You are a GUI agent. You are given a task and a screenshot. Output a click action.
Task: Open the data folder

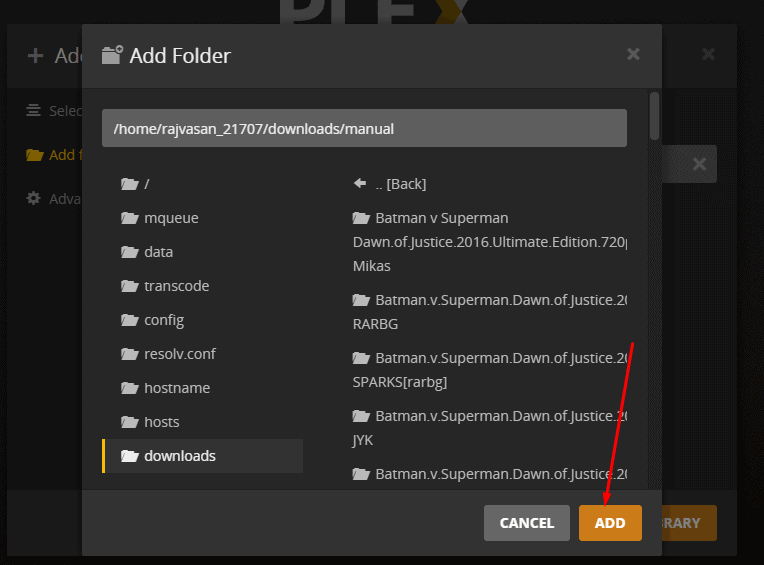tap(158, 252)
